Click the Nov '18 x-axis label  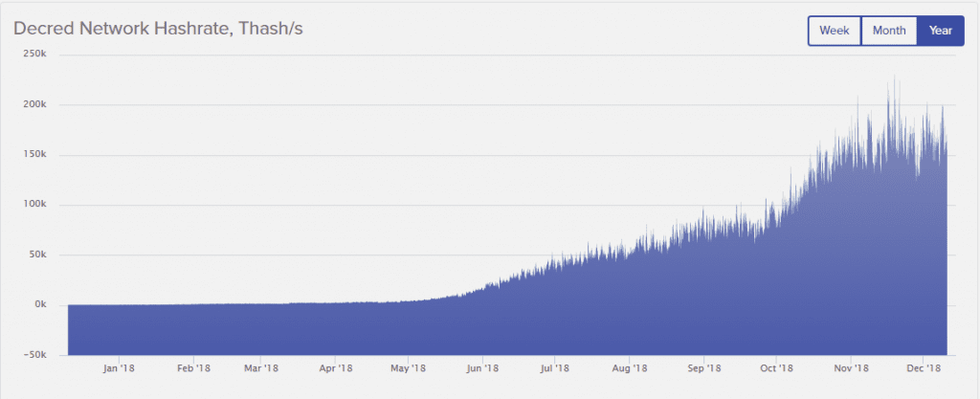click(x=851, y=368)
